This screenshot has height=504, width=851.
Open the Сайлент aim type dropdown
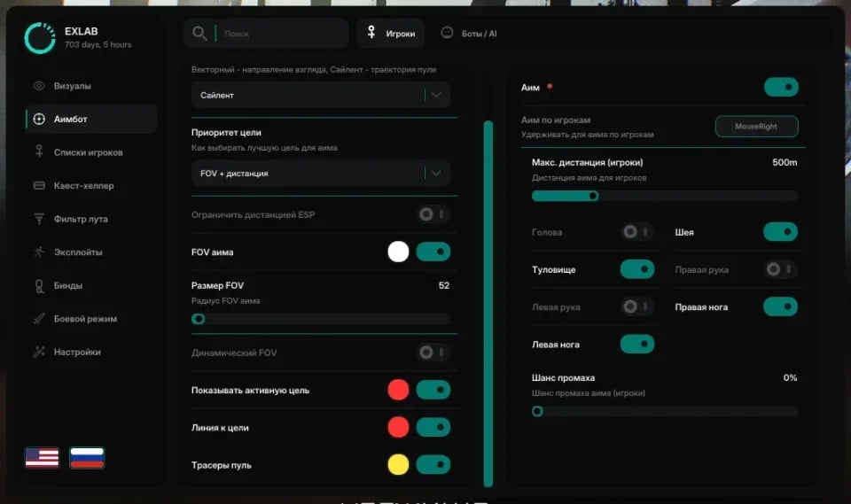point(321,95)
